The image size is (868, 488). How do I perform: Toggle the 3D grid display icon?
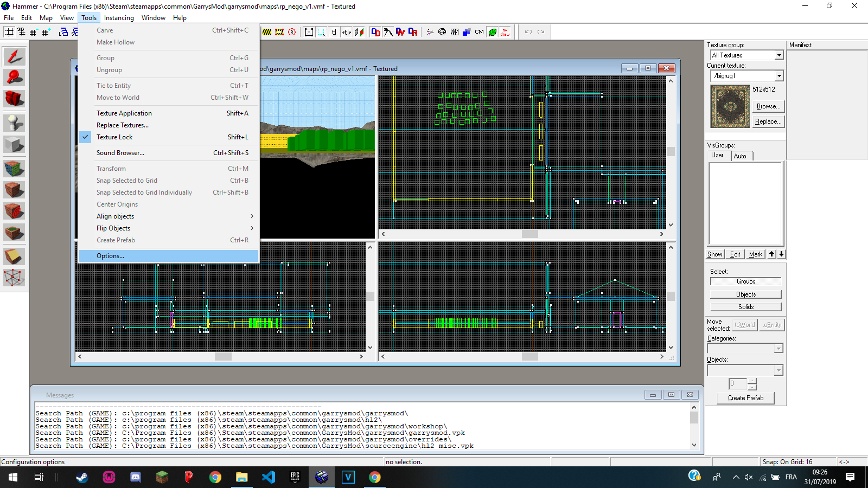[21, 32]
